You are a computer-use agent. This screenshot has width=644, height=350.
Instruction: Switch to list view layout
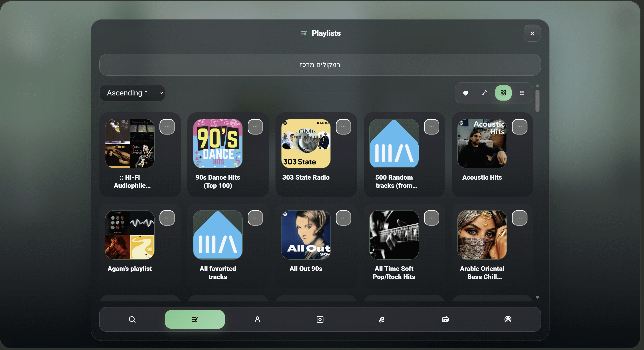pyautogui.click(x=522, y=93)
